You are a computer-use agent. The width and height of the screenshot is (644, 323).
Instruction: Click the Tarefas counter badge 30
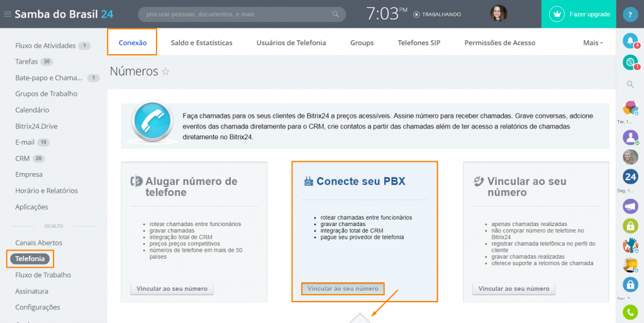click(x=47, y=62)
